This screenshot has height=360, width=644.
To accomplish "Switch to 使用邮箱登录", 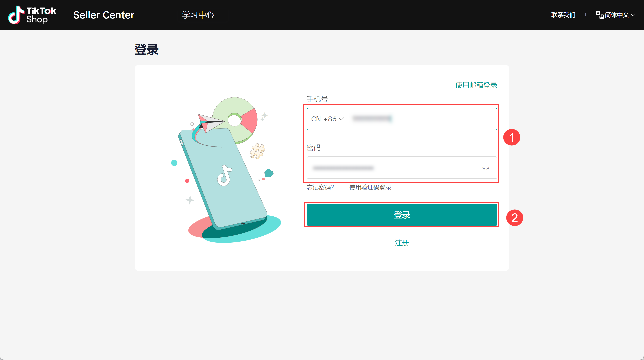I will click(476, 85).
